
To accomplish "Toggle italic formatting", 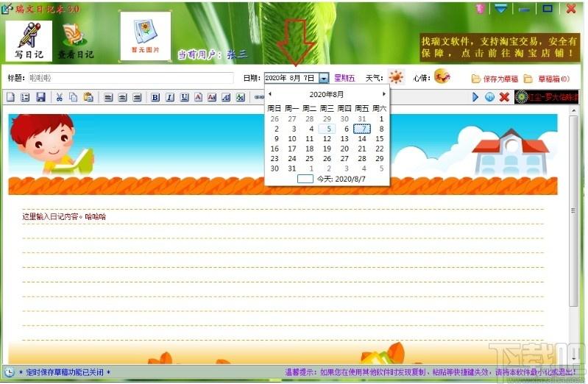I will [x=170, y=98].
